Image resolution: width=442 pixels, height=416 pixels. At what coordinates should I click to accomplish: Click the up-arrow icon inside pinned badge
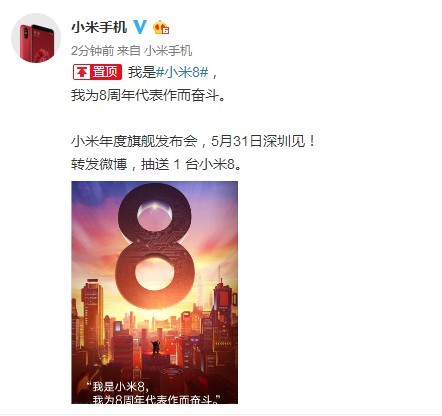tap(82, 72)
